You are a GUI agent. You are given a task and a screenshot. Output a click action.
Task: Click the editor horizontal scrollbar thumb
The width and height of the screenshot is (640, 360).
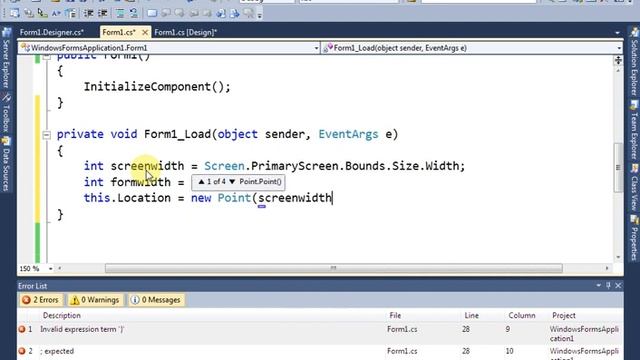click(333, 268)
